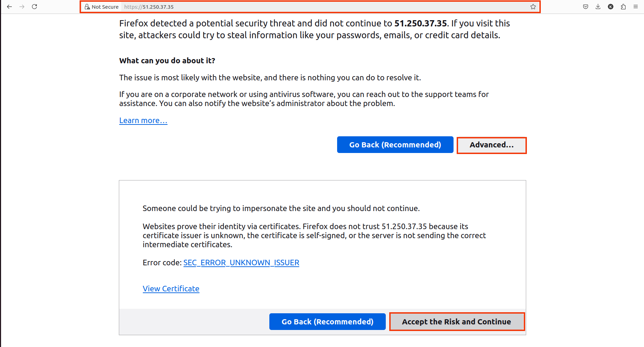Open the account K icon
The width and height of the screenshot is (644, 347).
[x=611, y=7]
